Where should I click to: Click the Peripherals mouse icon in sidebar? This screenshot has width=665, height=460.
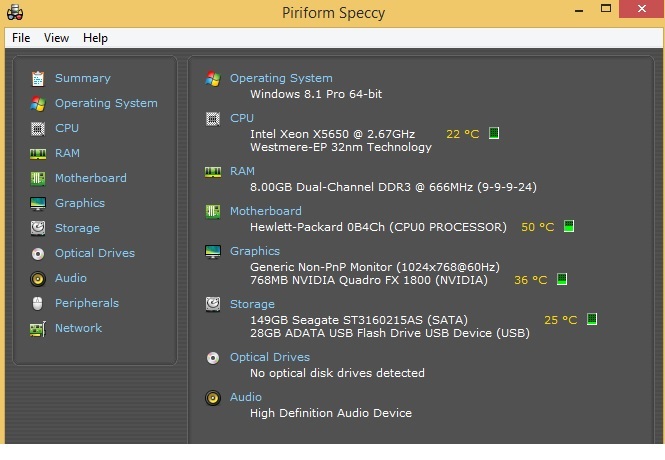click(x=38, y=304)
